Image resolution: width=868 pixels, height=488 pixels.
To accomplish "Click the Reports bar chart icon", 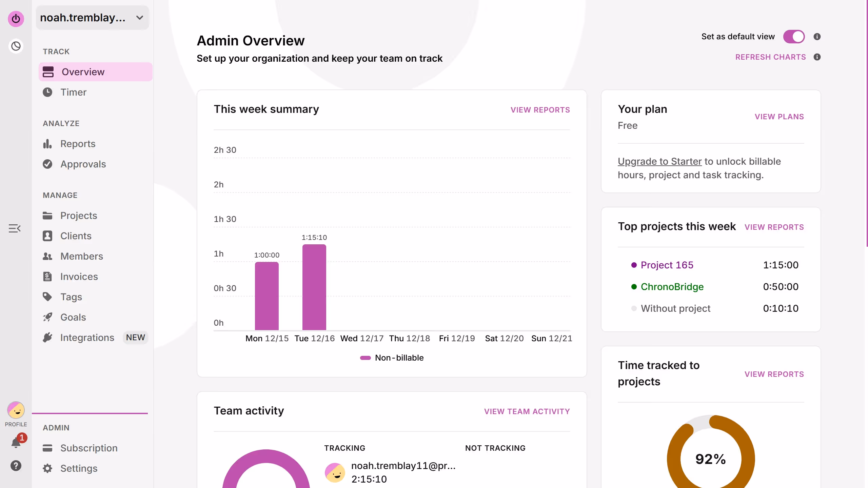I will (47, 144).
